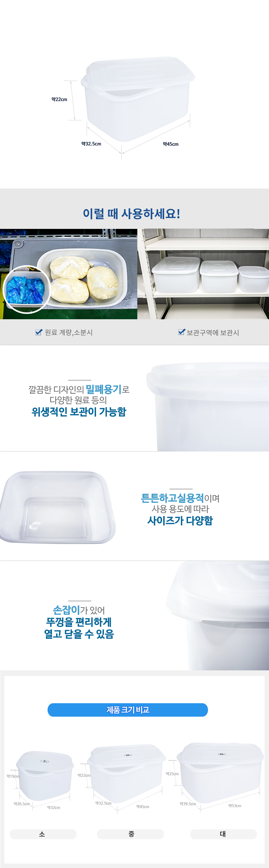Click the empty open container image

click(58, 507)
